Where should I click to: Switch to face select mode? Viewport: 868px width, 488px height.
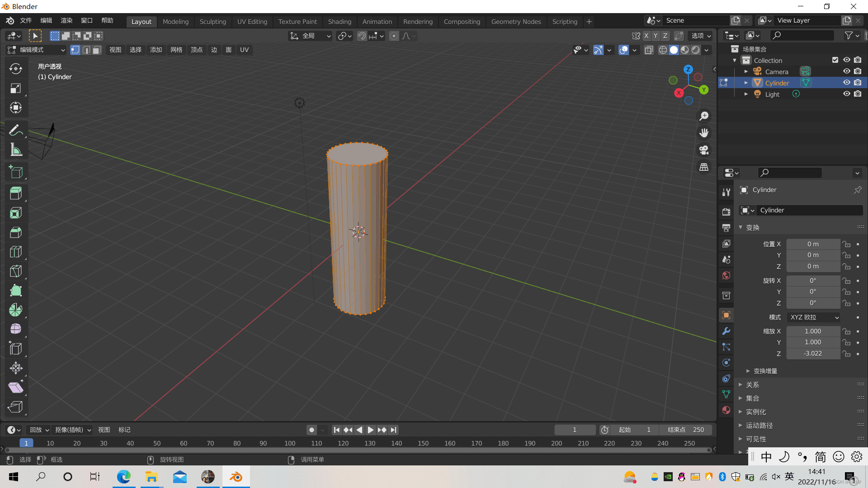click(97, 50)
